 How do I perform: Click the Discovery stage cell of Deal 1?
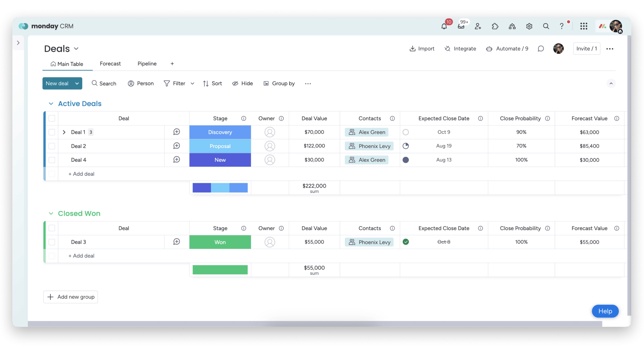pyautogui.click(x=220, y=132)
